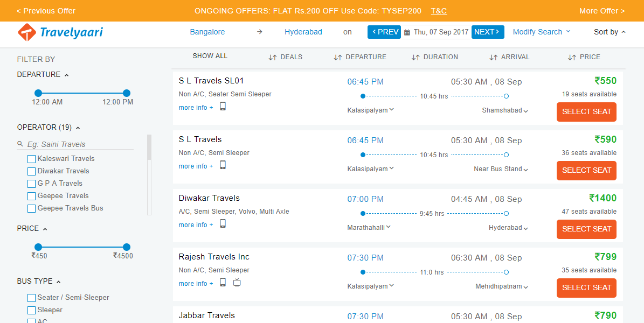
Task: Expand Near Bus Stand dropping points
Action: [x=501, y=169]
